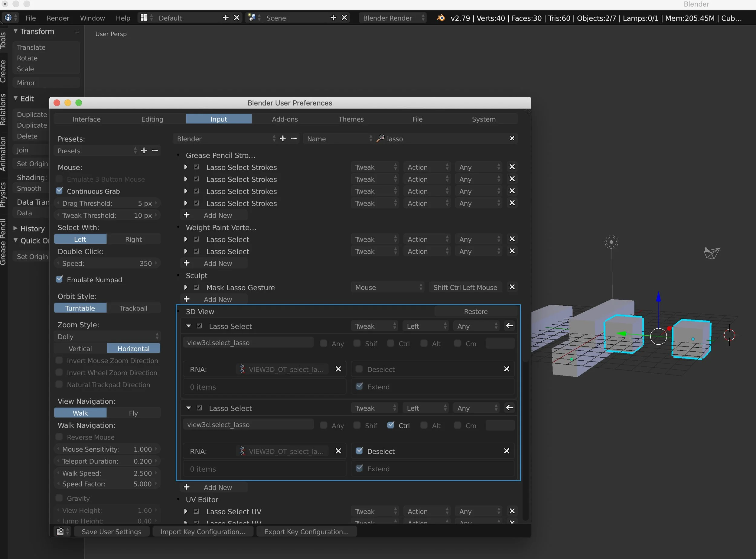Open the Render menu
Viewport: 756px width, 559px height.
[x=58, y=18]
